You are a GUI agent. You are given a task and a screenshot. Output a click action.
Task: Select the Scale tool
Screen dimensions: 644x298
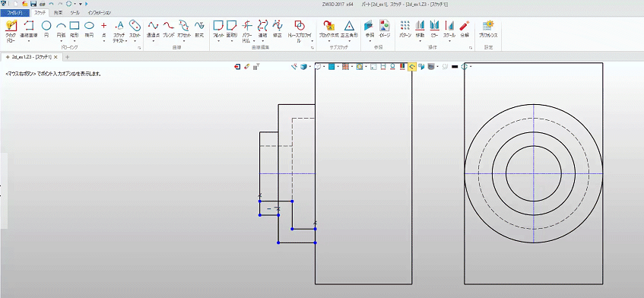tap(449, 30)
